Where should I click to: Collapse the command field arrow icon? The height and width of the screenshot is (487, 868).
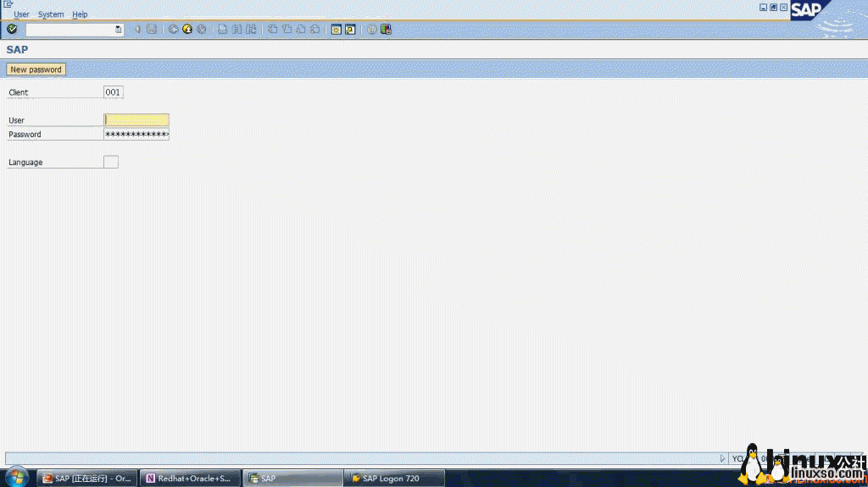pyautogui.click(x=137, y=30)
